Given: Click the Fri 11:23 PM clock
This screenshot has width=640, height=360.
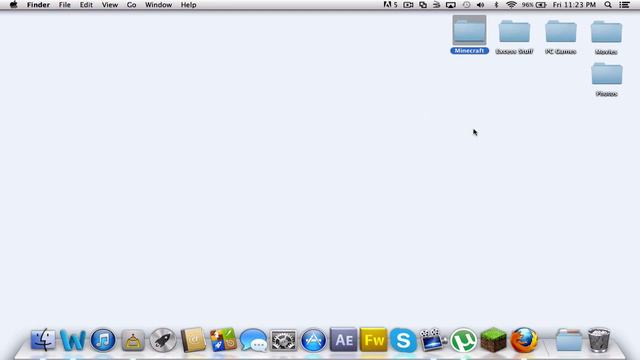Looking at the screenshot, I should tap(574, 5).
